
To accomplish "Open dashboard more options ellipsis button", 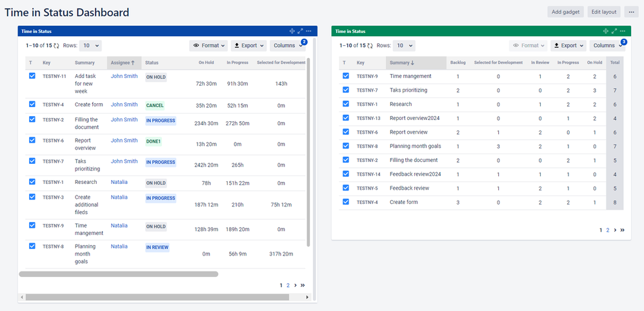I will pos(631,12).
